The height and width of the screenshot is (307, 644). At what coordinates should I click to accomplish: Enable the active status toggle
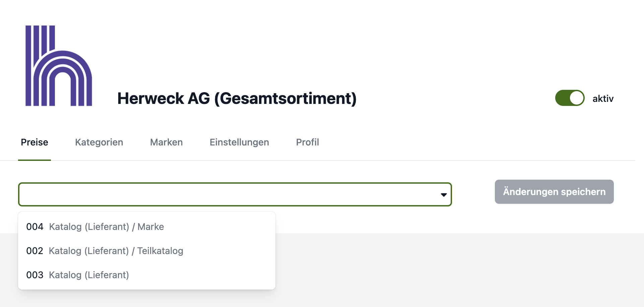(x=570, y=98)
